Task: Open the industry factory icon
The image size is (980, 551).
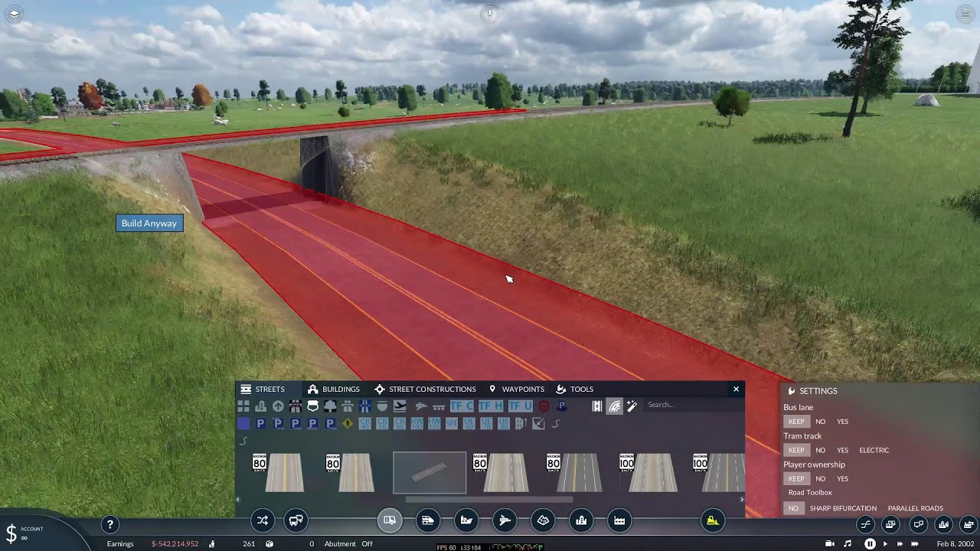Action: pos(619,521)
